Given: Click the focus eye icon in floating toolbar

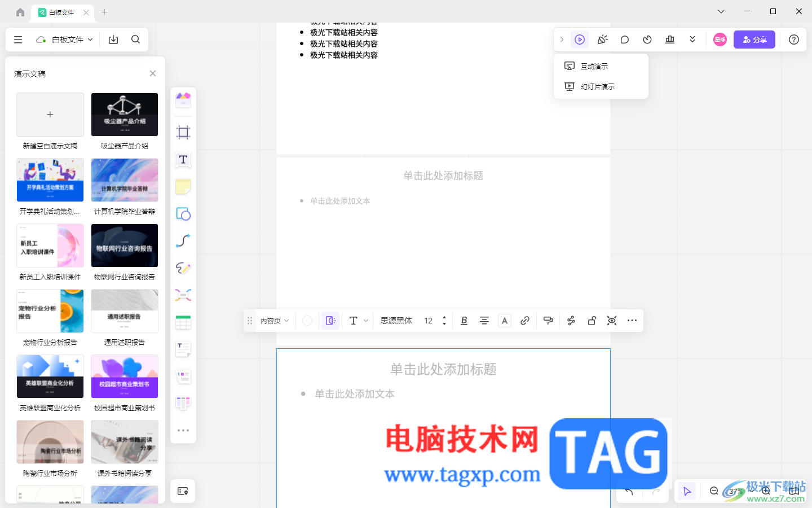Looking at the screenshot, I should tap(612, 321).
